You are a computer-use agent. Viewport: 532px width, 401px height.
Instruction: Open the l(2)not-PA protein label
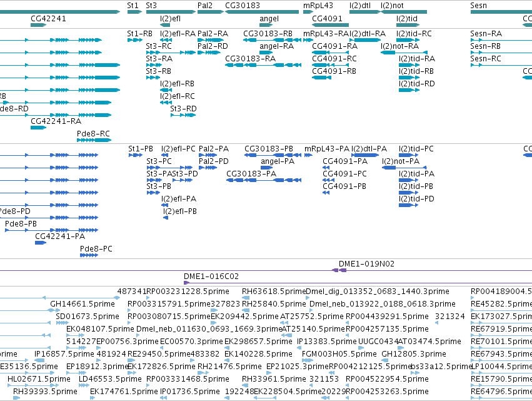(401, 161)
